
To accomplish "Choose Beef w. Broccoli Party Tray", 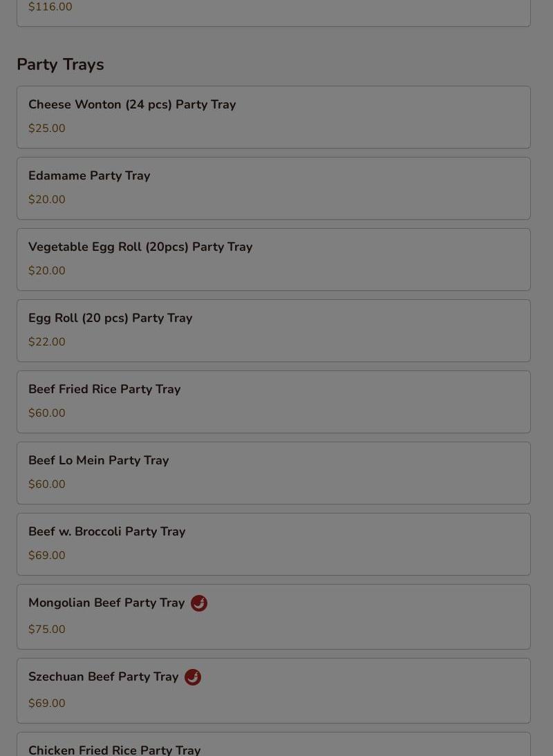I will pos(107,531).
